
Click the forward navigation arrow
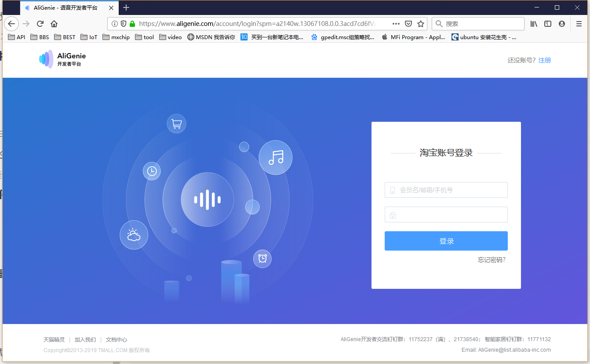(26, 24)
